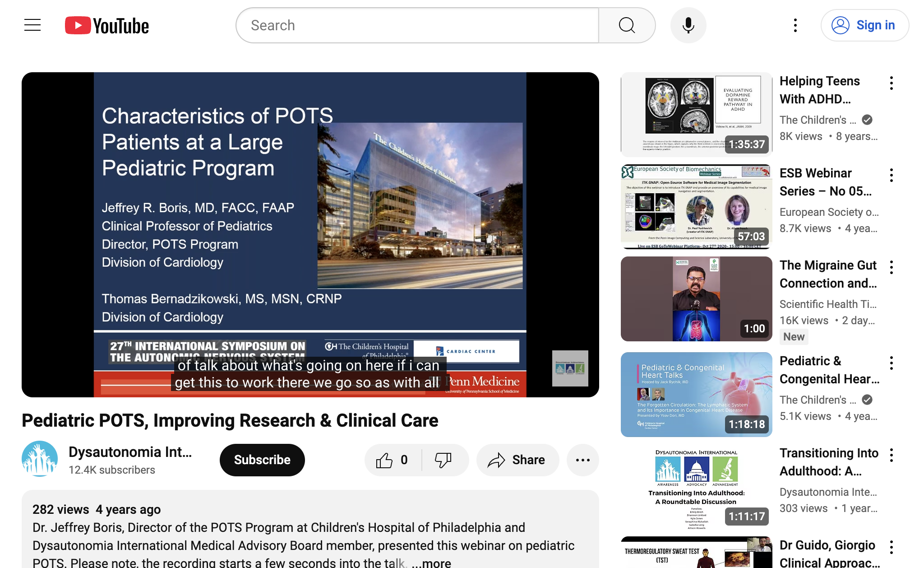Focus the Search input field
The height and width of the screenshot is (568, 924).
(417, 25)
